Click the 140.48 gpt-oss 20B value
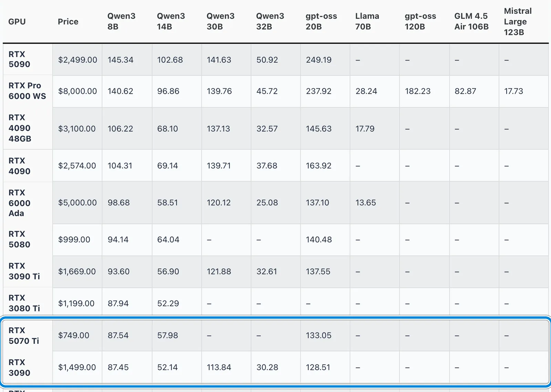The width and height of the screenshot is (551, 392). click(x=319, y=239)
